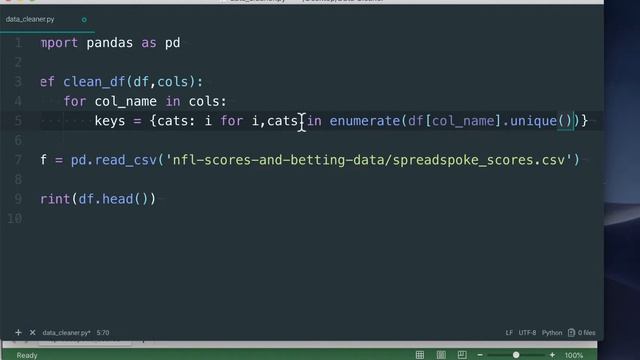Image resolution: width=640 pixels, height=360 pixels.
Task: Click the zoom out minus in Excel status bar
Action: tap(480, 355)
